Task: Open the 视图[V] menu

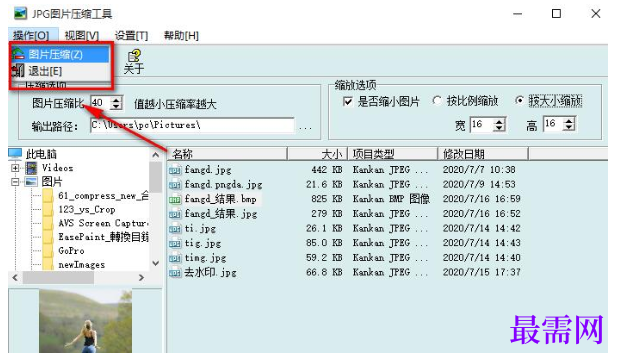Action: coord(82,35)
